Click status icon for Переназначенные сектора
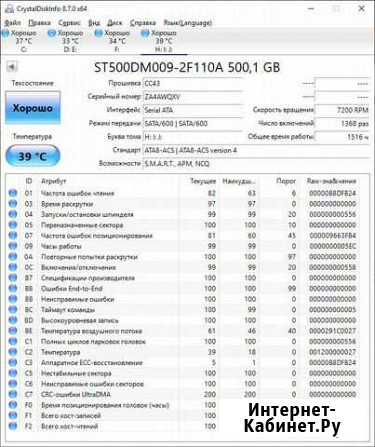The height and width of the screenshot is (447, 375). click(x=13, y=225)
